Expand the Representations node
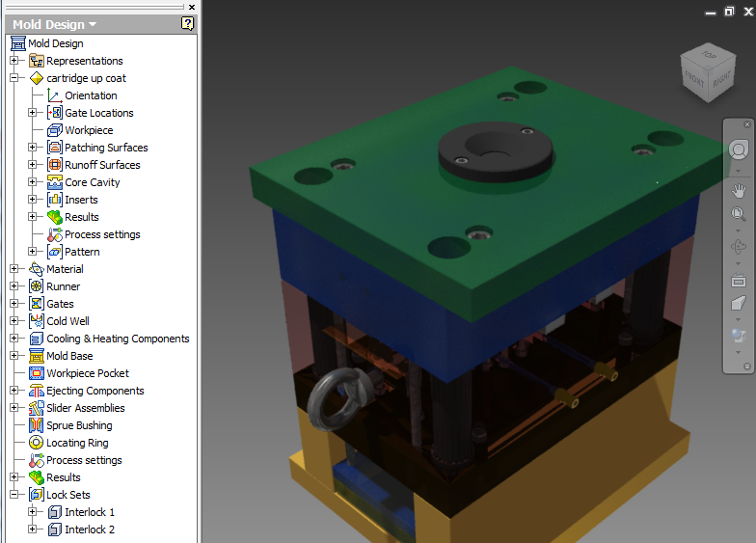756x543 pixels. coord(13,60)
